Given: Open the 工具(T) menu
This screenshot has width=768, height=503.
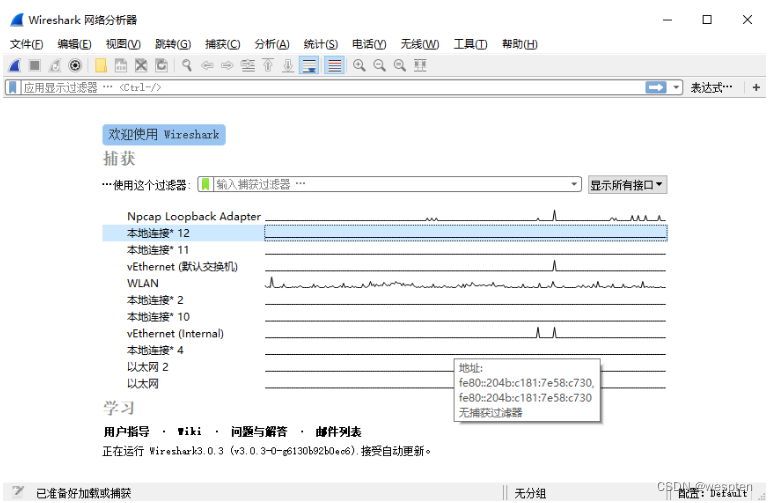Looking at the screenshot, I should 470,45.
